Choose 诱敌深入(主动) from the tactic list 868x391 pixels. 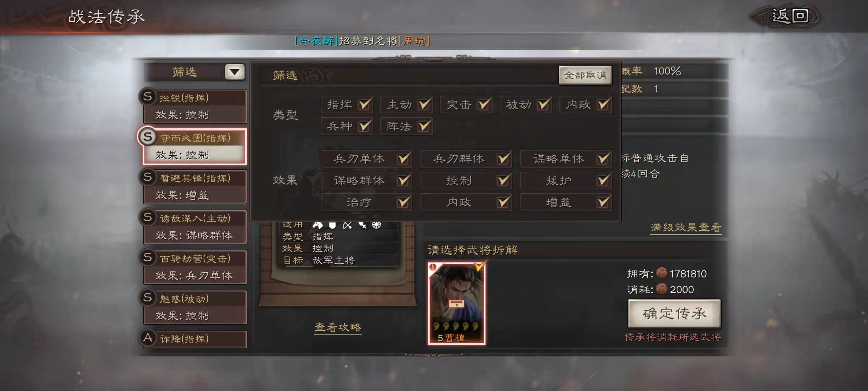point(195,227)
